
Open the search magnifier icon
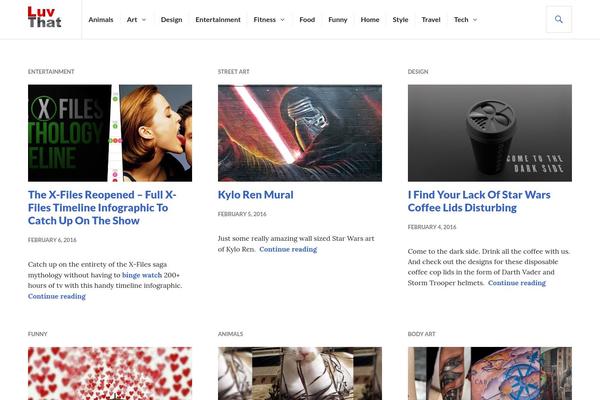pos(559,19)
